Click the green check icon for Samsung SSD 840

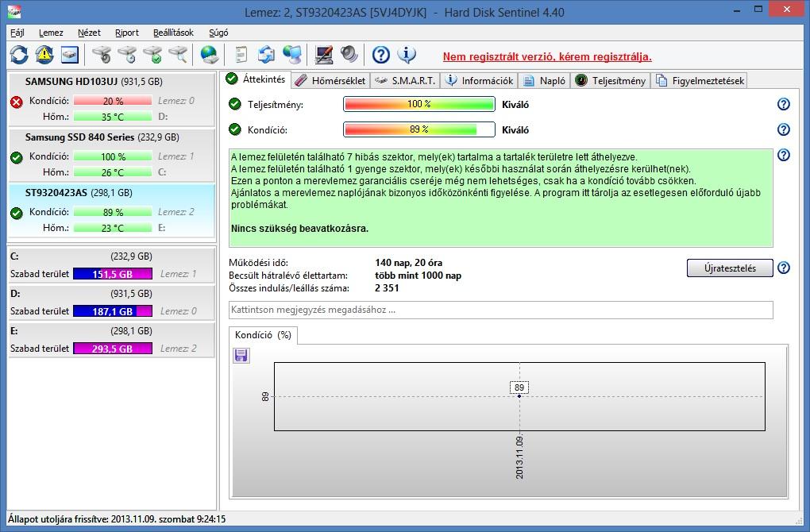(x=17, y=157)
